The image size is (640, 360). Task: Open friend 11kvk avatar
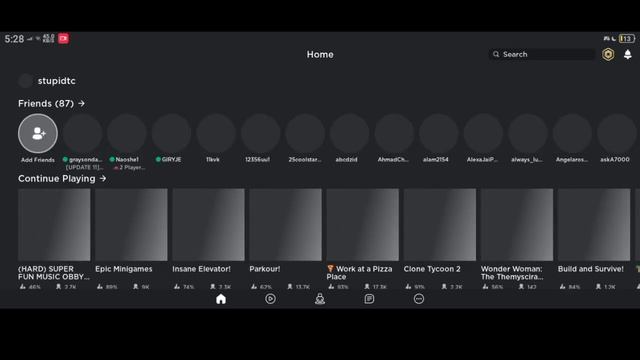click(x=216, y=133)
